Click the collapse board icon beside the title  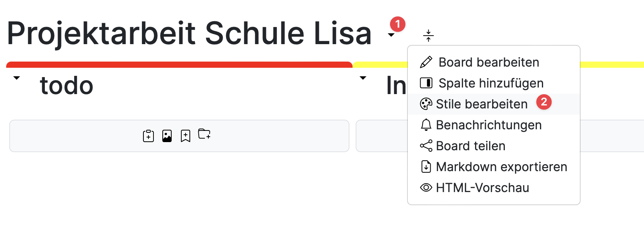coord(428,35)
